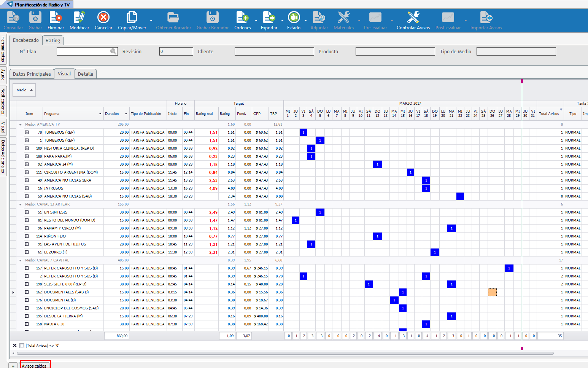
Task: Expand the TUMBEROS (REP) item 78 row
Action: click(x=27, y=132)
